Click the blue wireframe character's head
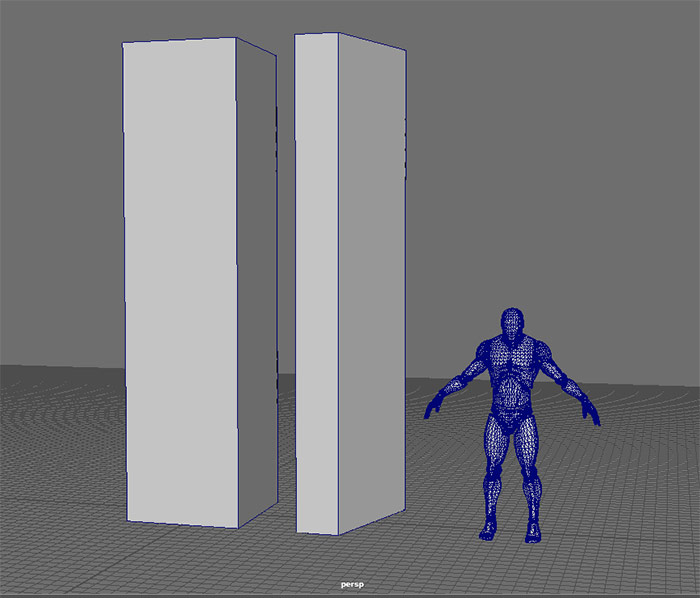The image size is (700, 598). (x=511, y=322)
